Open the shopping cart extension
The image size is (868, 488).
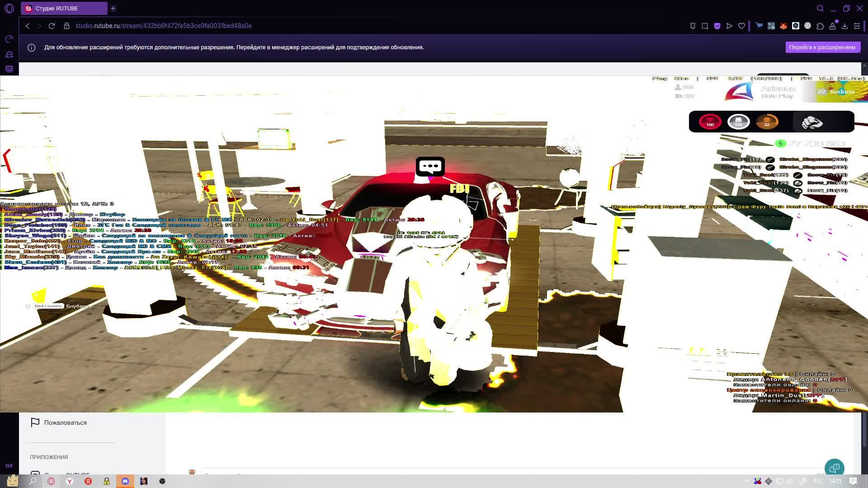759,26
